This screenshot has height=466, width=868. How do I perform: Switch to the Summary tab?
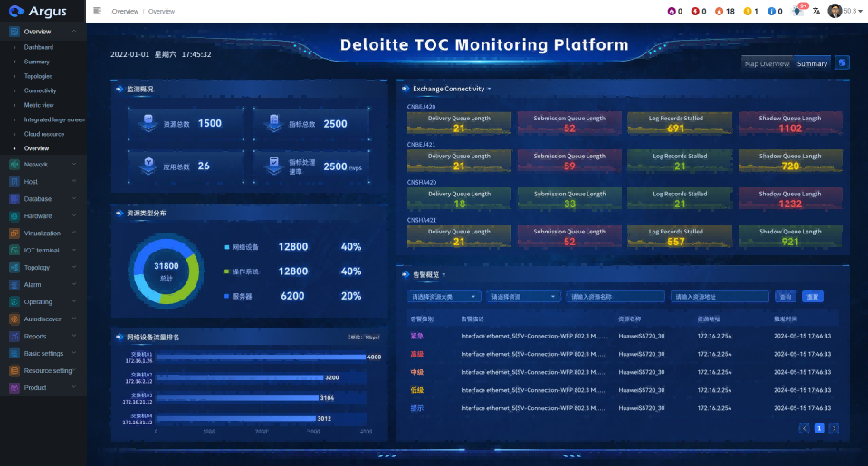point(812,63)
